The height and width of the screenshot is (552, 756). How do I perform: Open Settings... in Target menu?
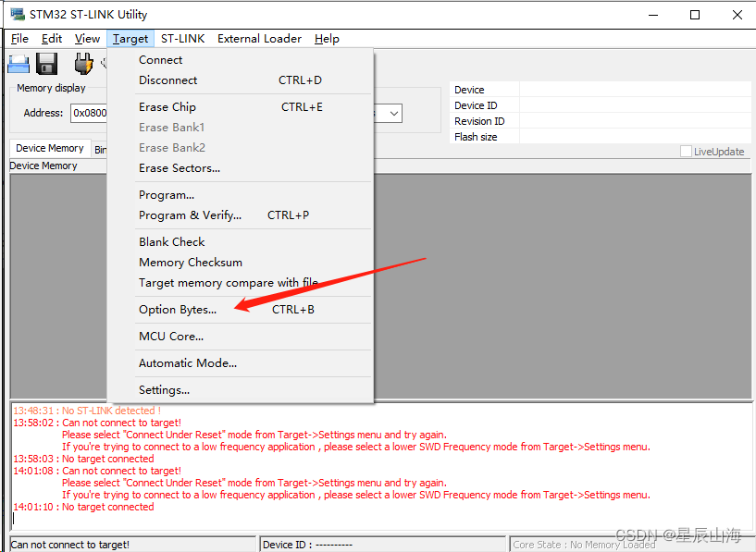[x=240, y=389]
